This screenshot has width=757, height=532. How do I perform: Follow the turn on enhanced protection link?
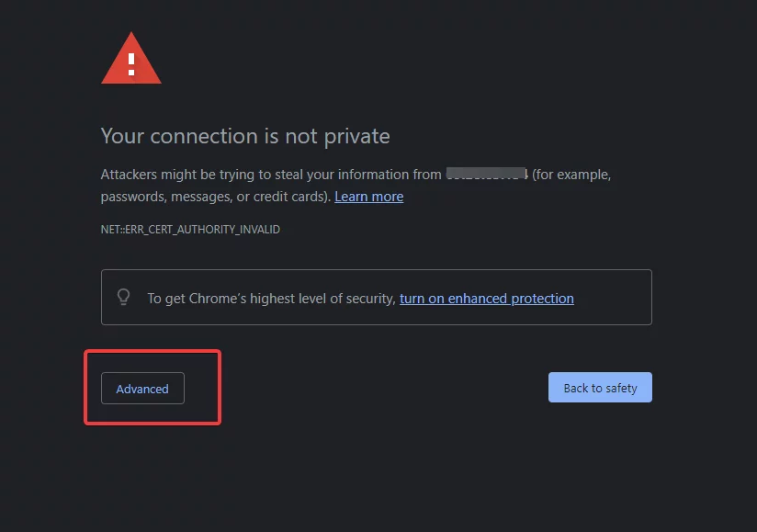point(487,299)
